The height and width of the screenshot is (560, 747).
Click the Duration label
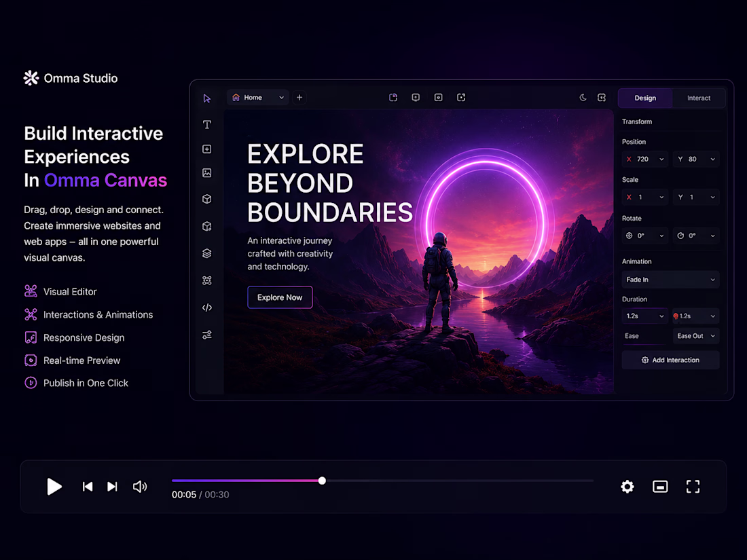[x=634, y=299]
